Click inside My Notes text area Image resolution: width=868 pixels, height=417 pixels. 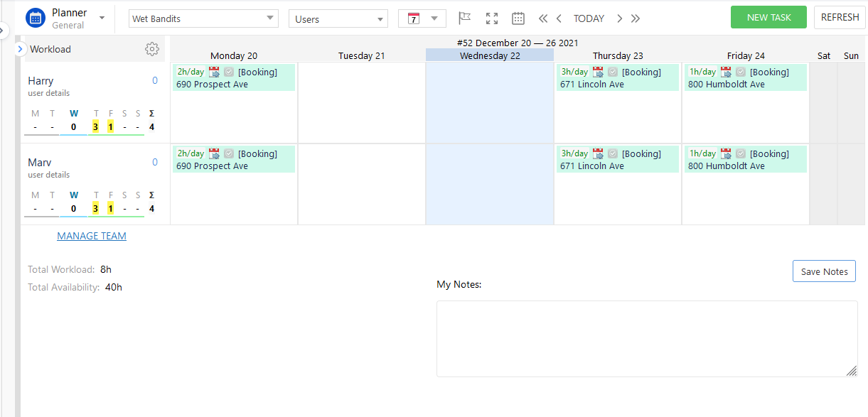tap(647, 338)
